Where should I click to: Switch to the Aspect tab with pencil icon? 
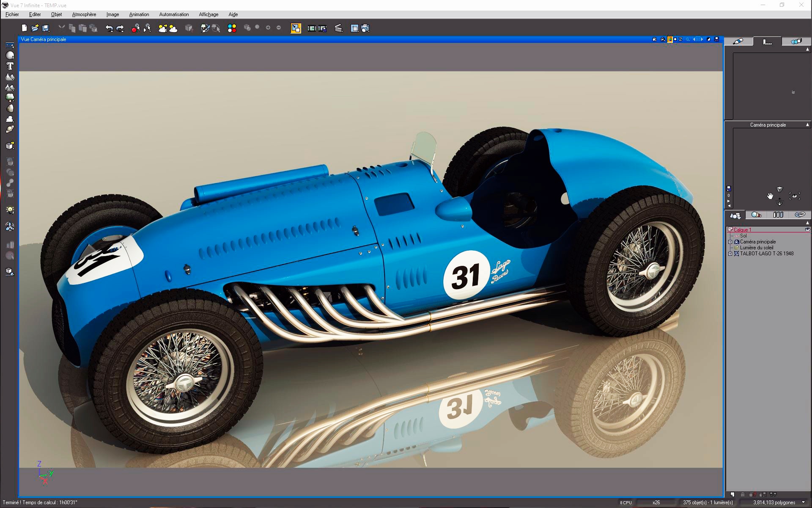tap(738, 41)
